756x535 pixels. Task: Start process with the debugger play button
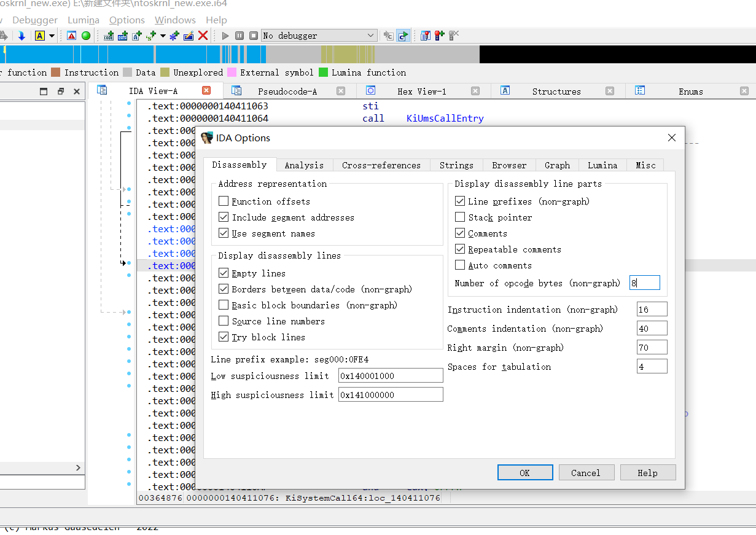pos(225,36)
